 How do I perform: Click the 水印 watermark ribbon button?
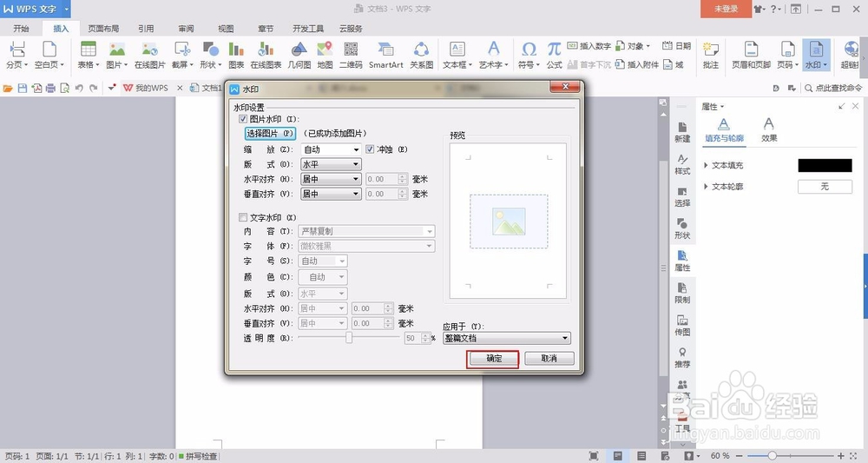(x=816, y=54)
